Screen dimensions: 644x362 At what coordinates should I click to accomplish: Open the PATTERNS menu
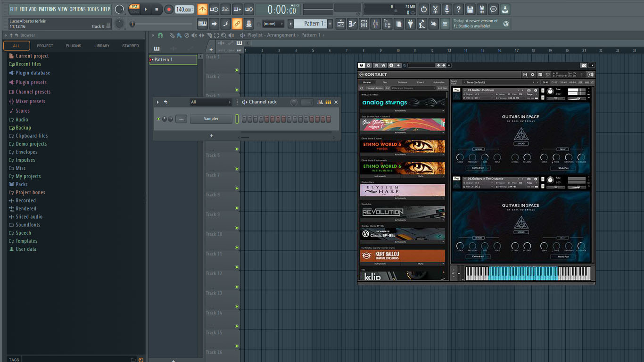(47, 9)
